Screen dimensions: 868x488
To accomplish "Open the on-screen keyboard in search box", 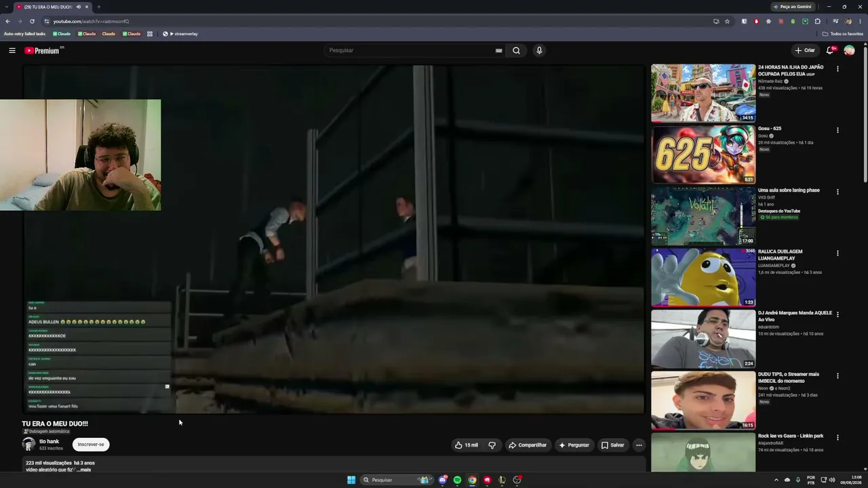I will click(498, 50).
